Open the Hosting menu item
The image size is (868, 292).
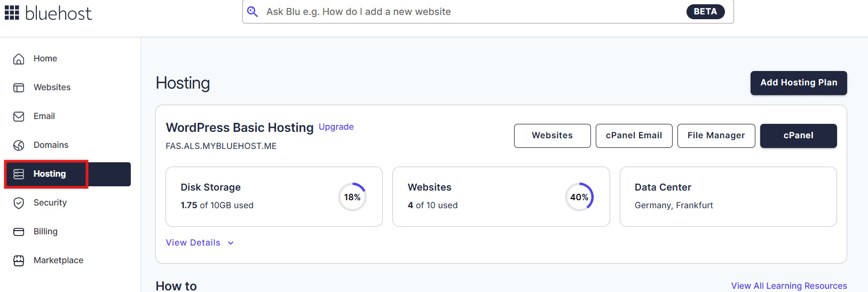pos(50,174)
